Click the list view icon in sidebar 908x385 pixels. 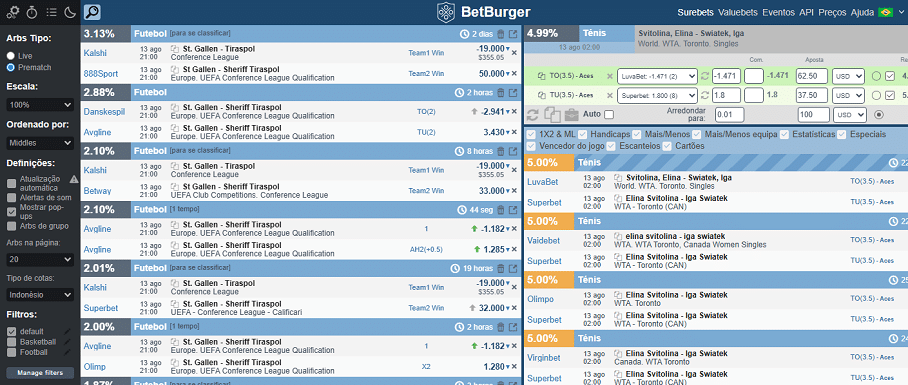[x=52, y=12]
